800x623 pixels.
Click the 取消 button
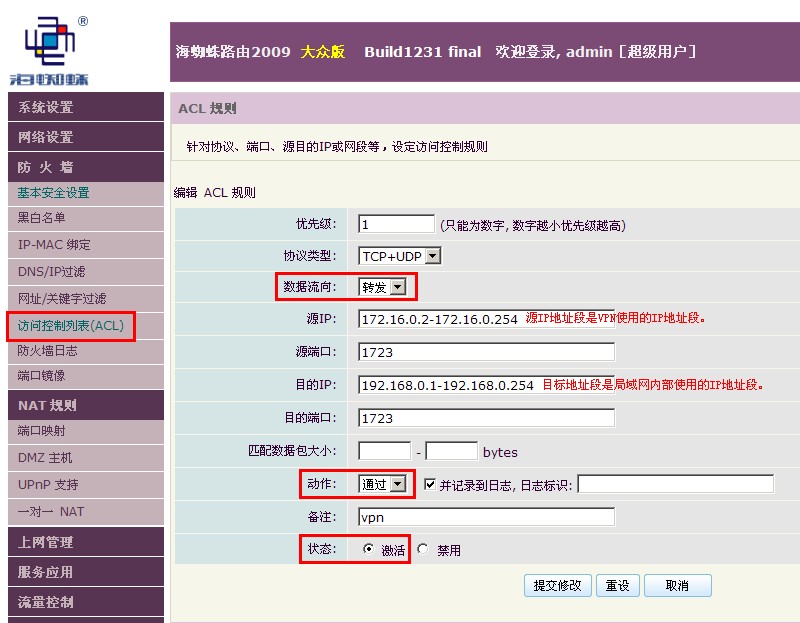[678, 585]
